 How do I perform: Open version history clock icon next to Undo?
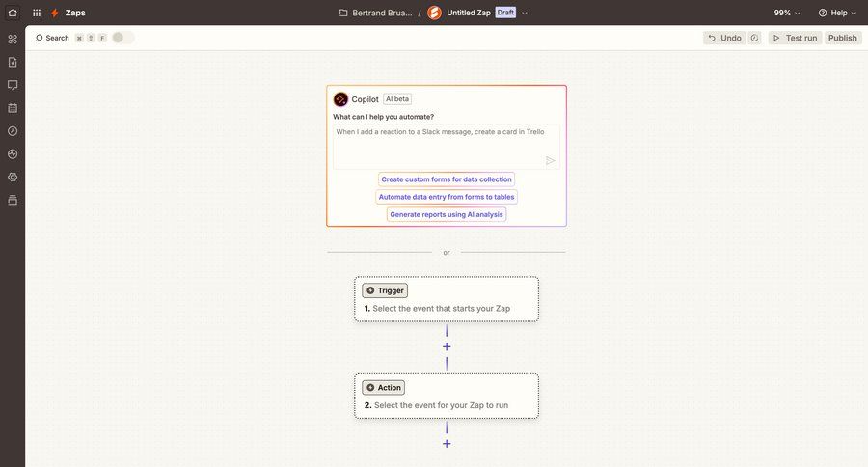click(x=754, y=38)
